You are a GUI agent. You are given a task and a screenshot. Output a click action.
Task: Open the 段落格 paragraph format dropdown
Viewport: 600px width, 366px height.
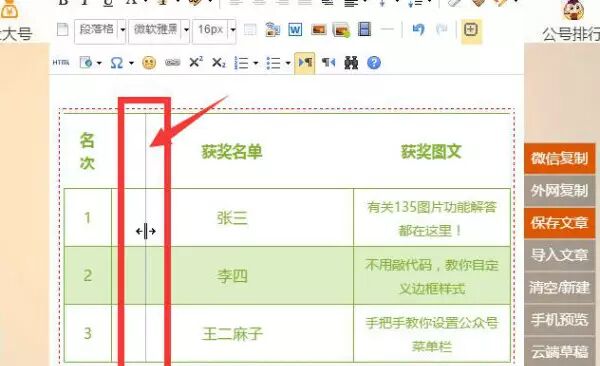click(101, 29)
